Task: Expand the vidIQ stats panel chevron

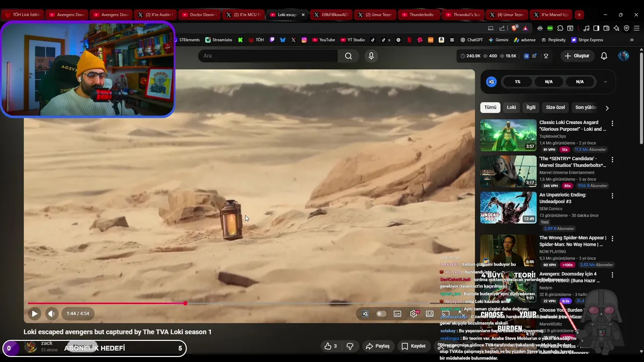Action: (x=605, y=82)
